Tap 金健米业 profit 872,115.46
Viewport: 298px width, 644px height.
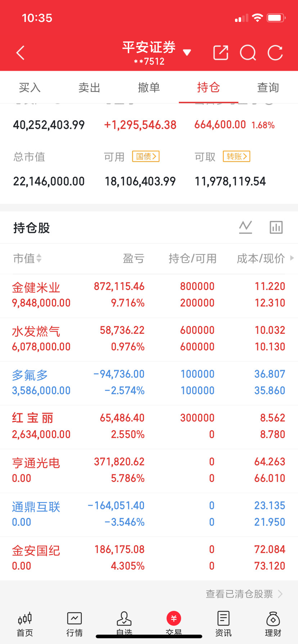tap(119, 286)
